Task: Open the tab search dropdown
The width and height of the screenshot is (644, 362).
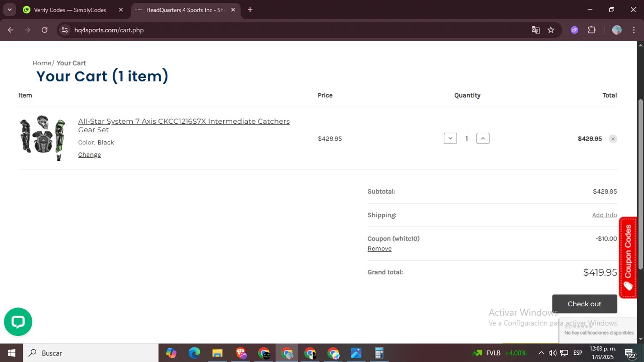Action: (x=9, y=9)
